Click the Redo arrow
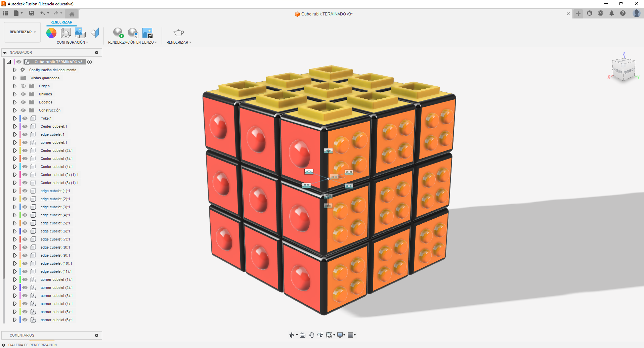Image resolution: width=644 pixels, height=348 pixels. coord(56,13)
